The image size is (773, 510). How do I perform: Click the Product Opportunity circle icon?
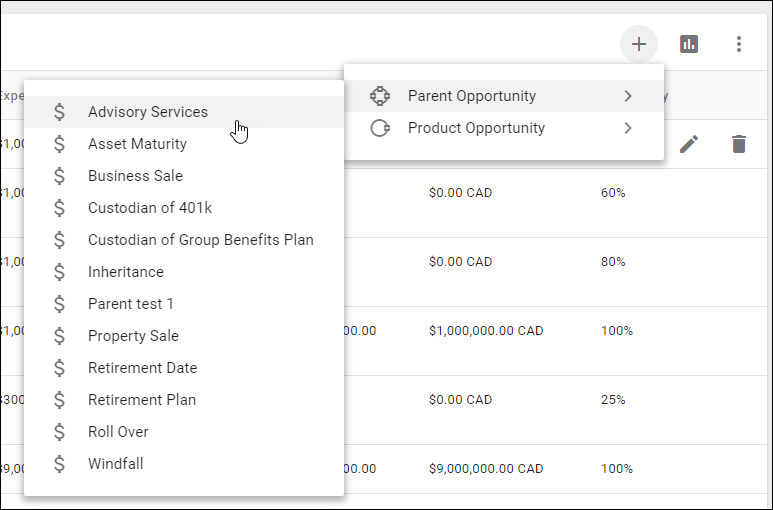[379, 128]
